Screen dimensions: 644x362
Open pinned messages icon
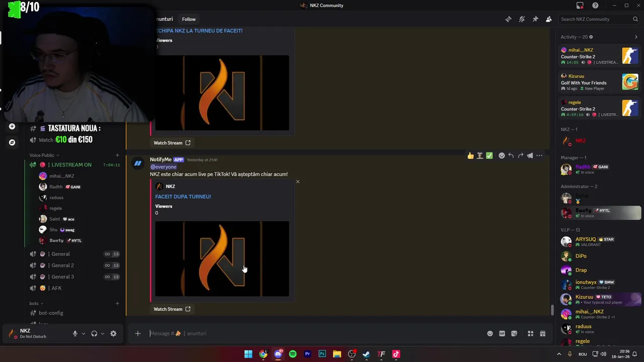[x=535, y=19]
